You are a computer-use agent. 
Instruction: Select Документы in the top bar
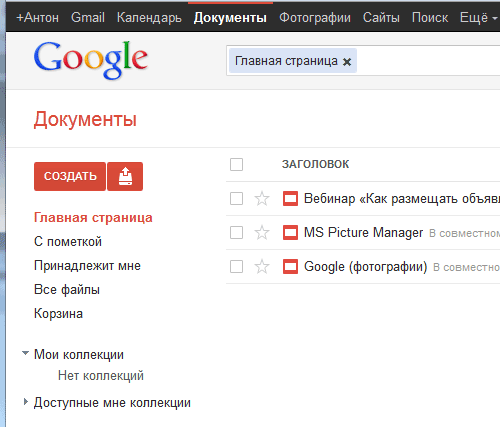(230, 17)
